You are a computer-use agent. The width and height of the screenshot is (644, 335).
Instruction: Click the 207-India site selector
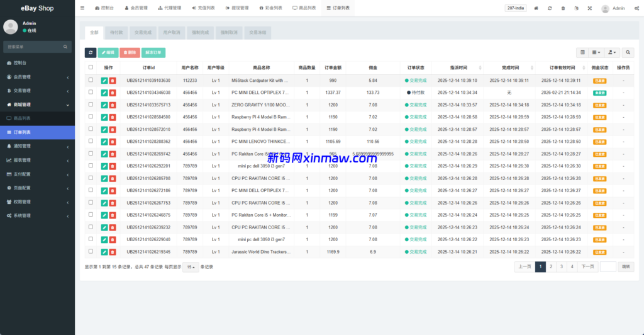pyautogui.click(x=516, y=8)
